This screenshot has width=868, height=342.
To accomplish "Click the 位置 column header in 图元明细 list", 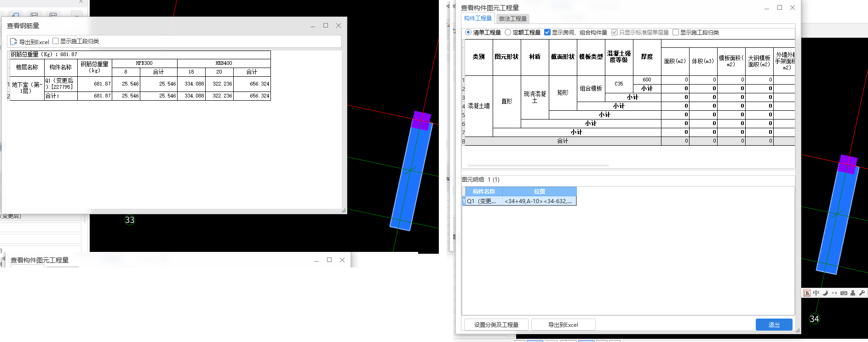I will (x=540, y=192).
